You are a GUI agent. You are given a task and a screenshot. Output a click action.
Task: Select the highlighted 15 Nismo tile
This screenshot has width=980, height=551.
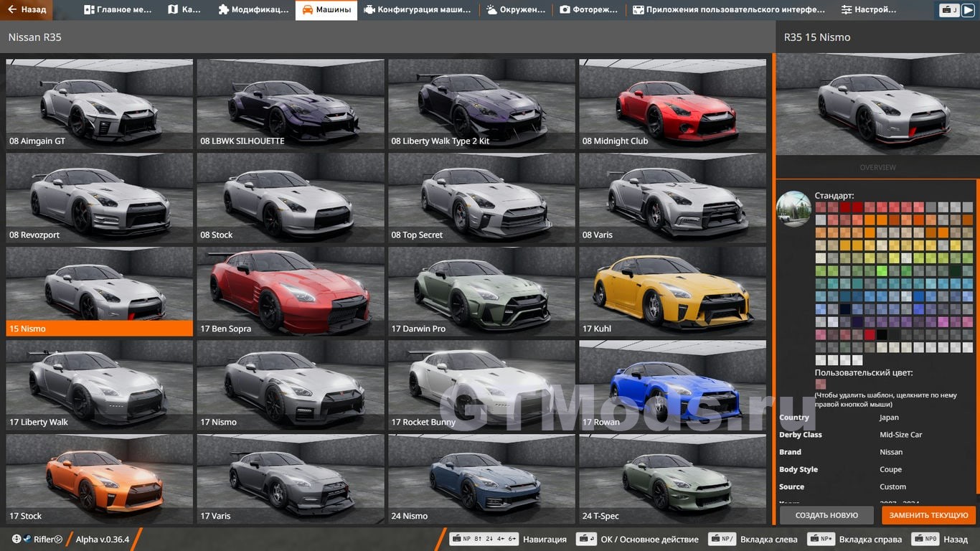click(x=100, y=292)
